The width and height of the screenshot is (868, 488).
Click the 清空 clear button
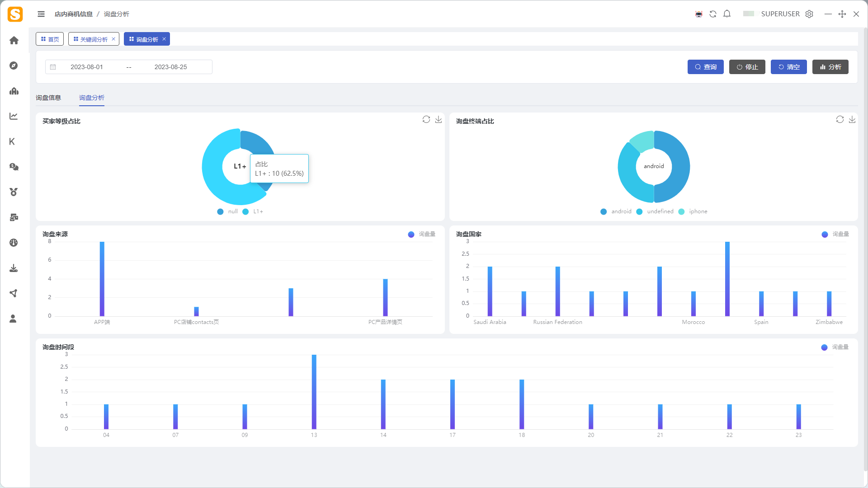pyautogui.click(x=789, y=67)
